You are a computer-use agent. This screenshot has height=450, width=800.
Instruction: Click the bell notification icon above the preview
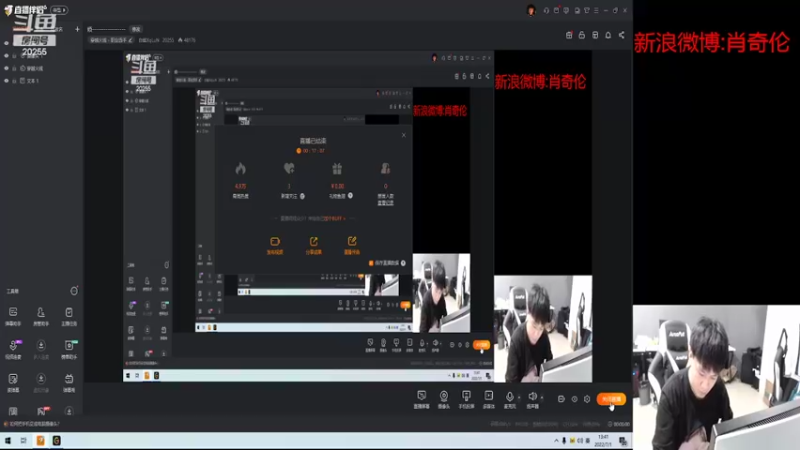click(x=608, y=35)
